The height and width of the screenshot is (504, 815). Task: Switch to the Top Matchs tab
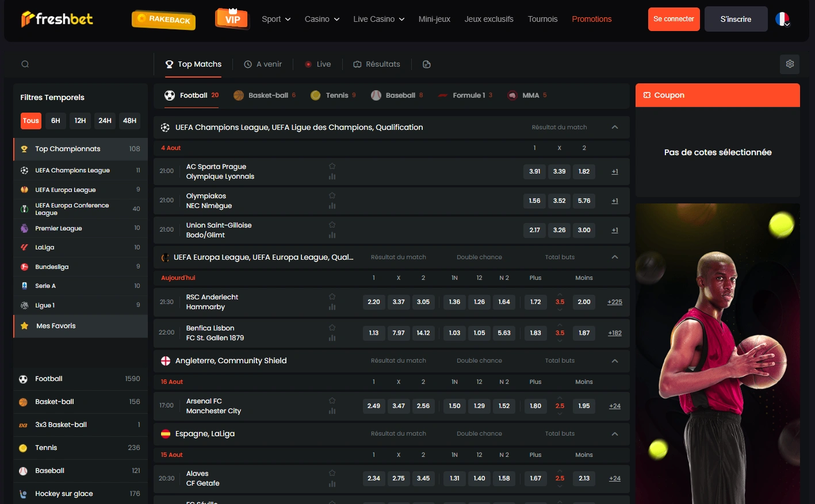pyautogui.click(x=193, y=64)
